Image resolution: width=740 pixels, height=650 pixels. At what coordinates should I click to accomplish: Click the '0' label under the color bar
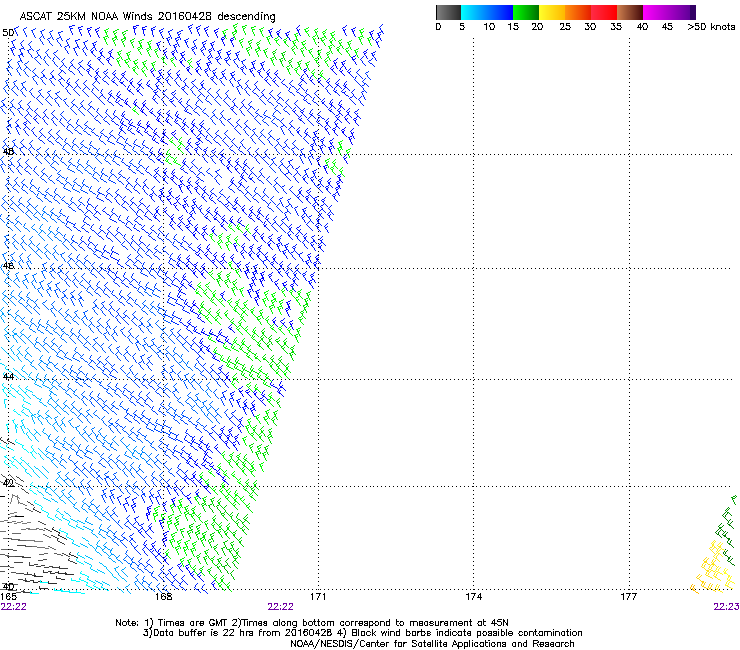pyautogui.click(x=438, y=27)
